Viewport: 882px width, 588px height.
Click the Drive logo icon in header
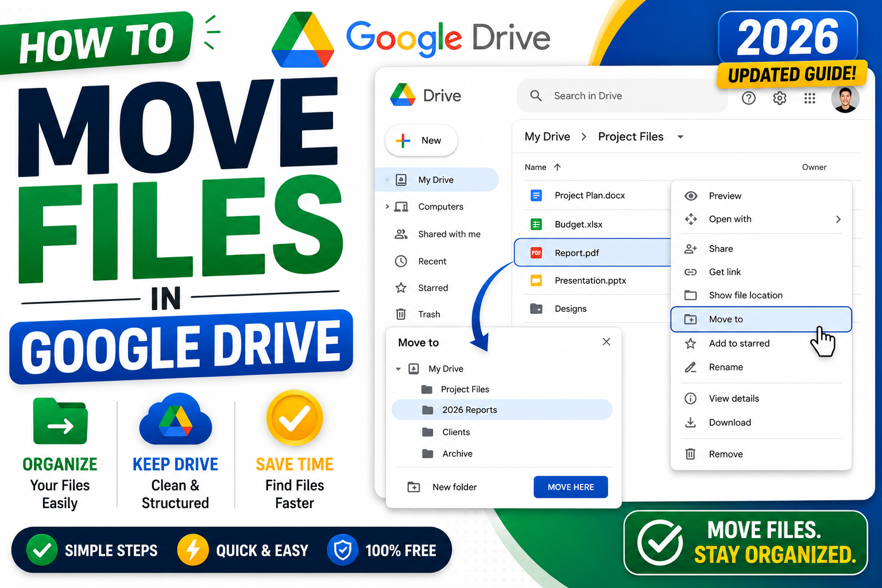(x=403, y=95)
